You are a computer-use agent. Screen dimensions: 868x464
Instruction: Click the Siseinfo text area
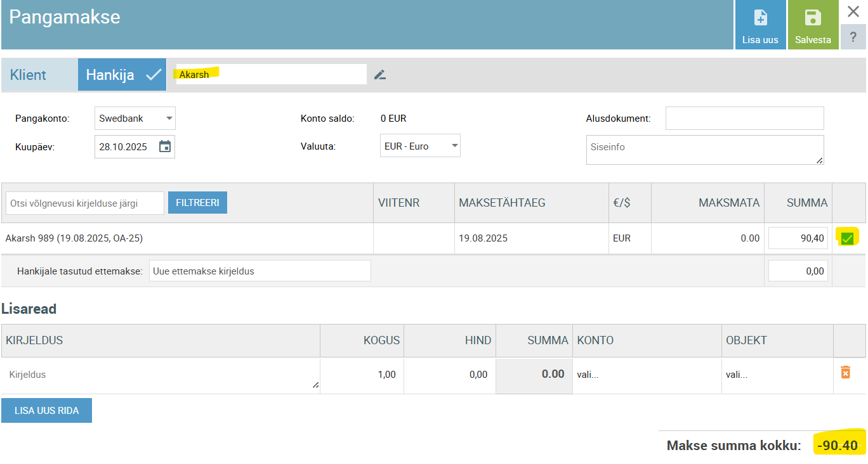[x=704, y=150]
